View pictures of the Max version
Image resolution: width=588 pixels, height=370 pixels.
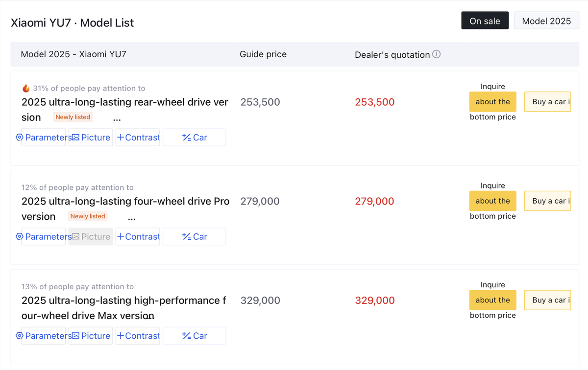pyautogui.click(x=91, y=336)
